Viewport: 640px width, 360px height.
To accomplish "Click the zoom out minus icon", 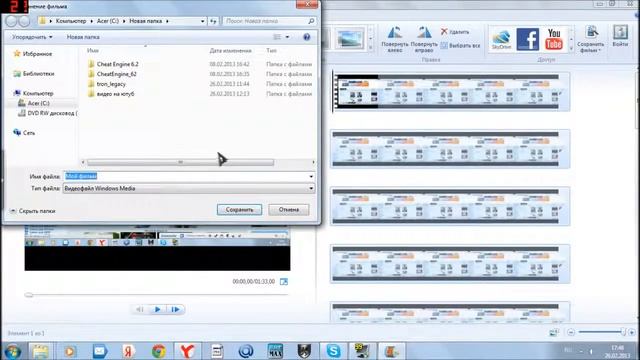I will coord(571,332).
